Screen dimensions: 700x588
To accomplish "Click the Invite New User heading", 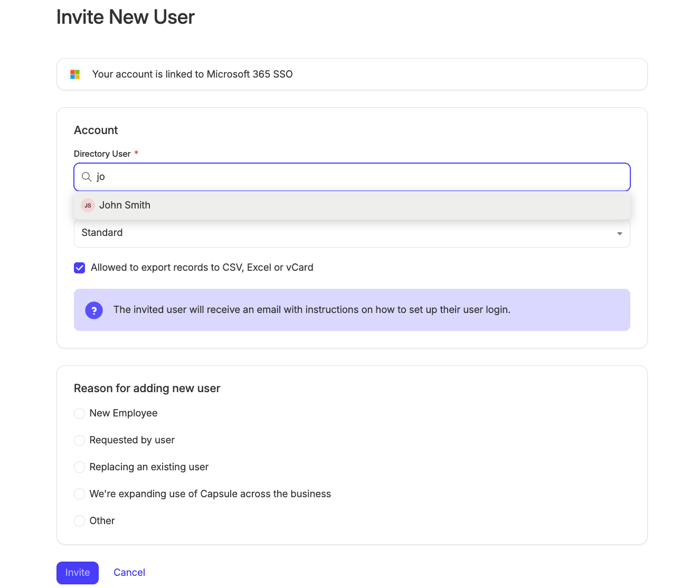I will click(x=126, y=17).
